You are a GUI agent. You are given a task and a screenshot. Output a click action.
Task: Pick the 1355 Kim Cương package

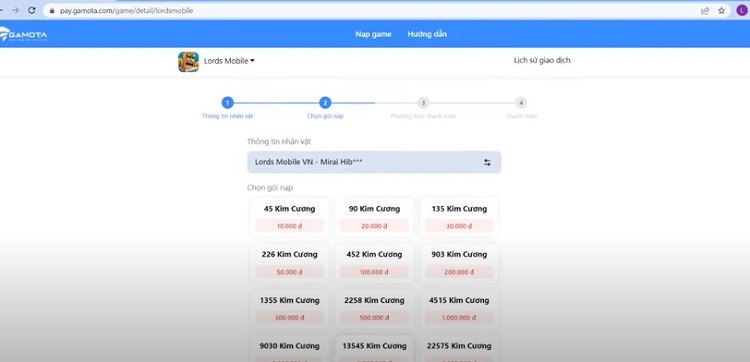(289, 309)
